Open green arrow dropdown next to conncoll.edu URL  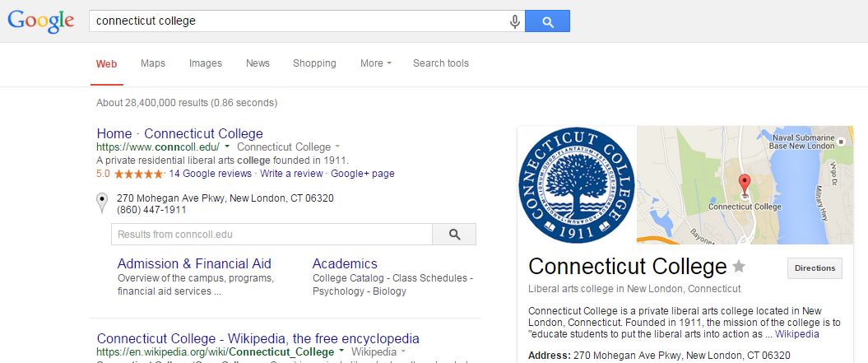click(228, 147)
